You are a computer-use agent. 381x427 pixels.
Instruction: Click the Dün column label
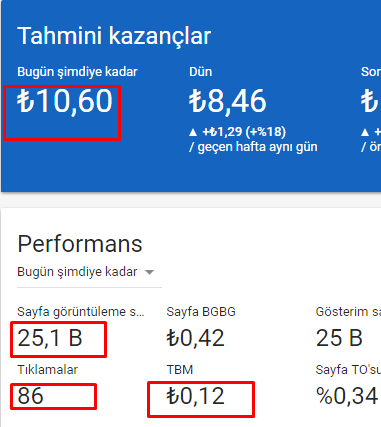tap(201, 72)
